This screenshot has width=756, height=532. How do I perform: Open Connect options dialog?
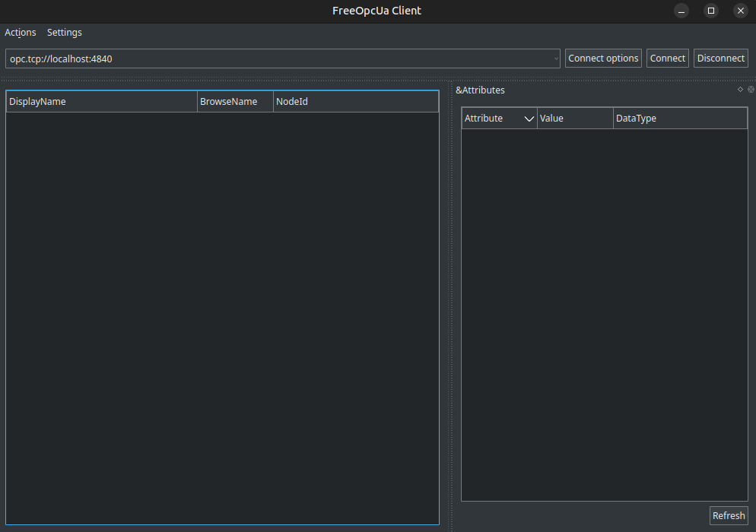click(x=603, y=59)
